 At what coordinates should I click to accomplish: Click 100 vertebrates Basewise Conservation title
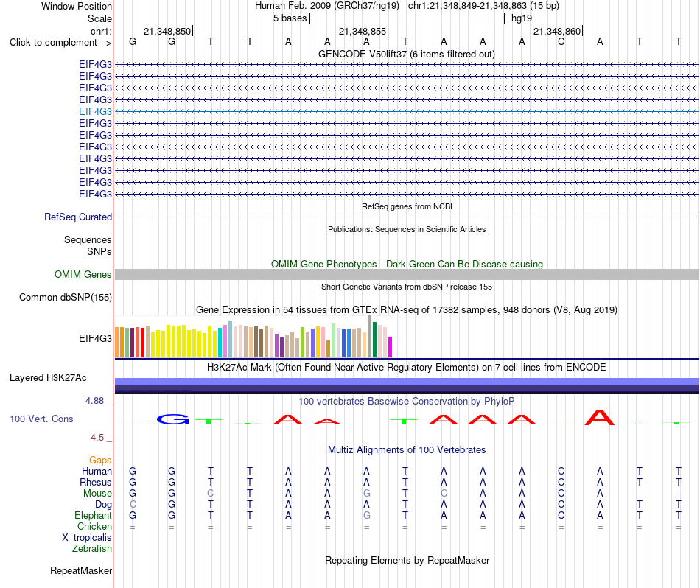407,402
